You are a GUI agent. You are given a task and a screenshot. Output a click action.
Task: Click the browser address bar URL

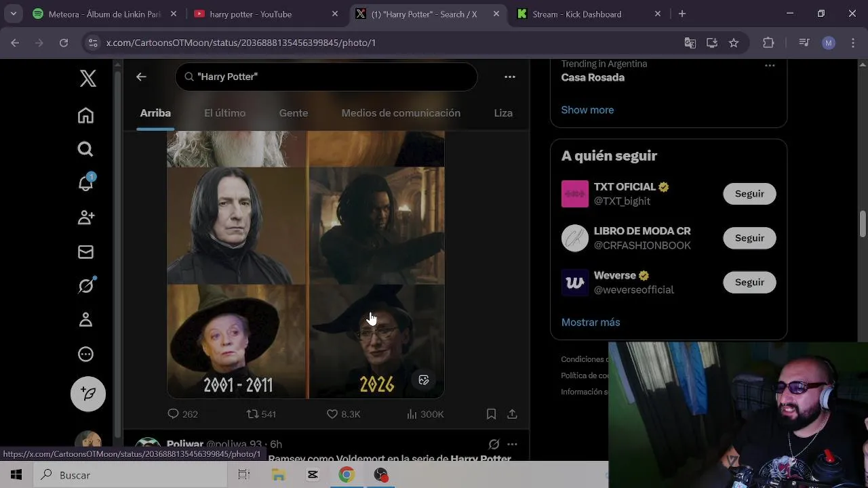click(x=241, y=43)
